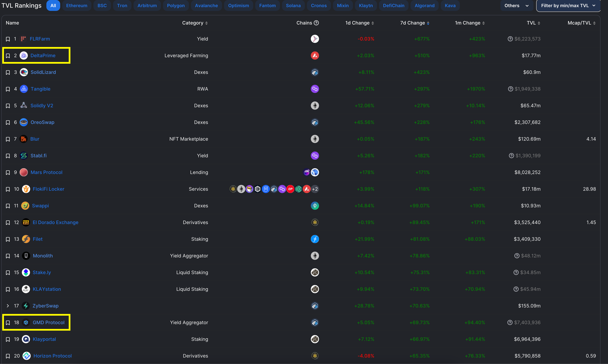The image size is (608, 364).
Task: Toggle bookmark for Horizon Protocol
Action: (x=8, y=356)
